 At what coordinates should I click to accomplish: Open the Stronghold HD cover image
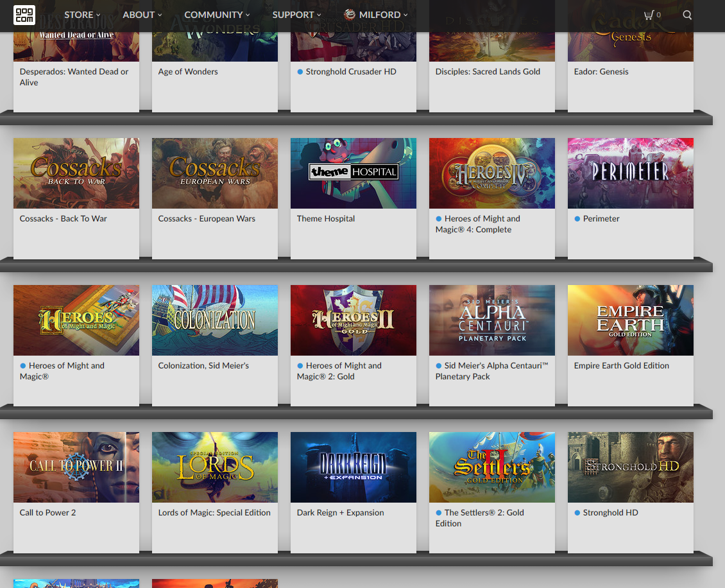tap(631, 467)
